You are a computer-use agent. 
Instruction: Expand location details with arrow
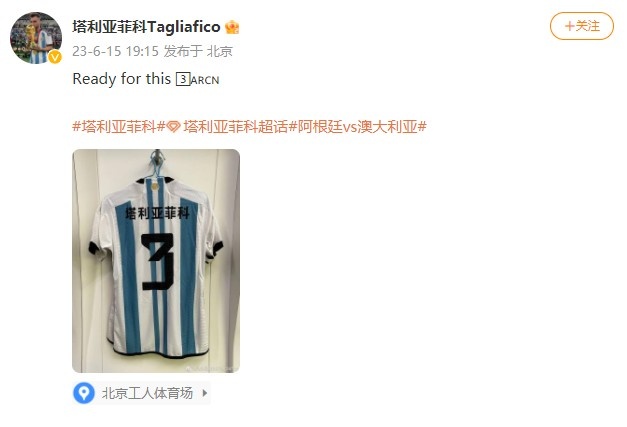(205, 393)
